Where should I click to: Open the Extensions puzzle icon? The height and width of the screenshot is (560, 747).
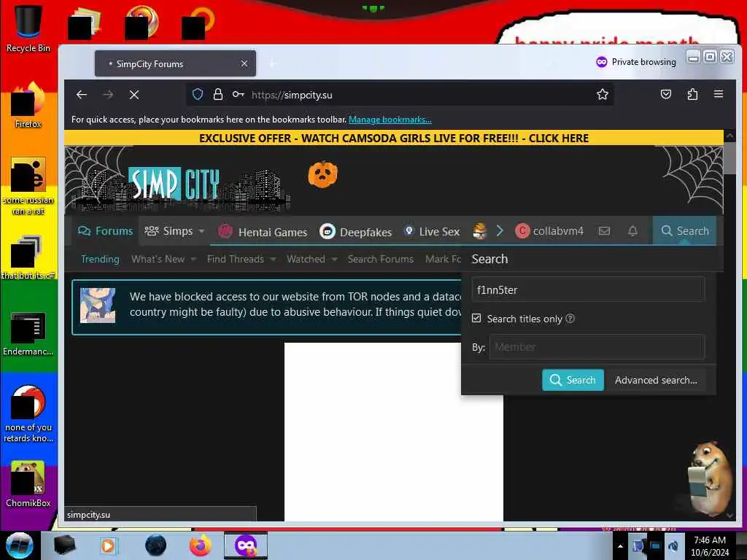coord(692,94)
